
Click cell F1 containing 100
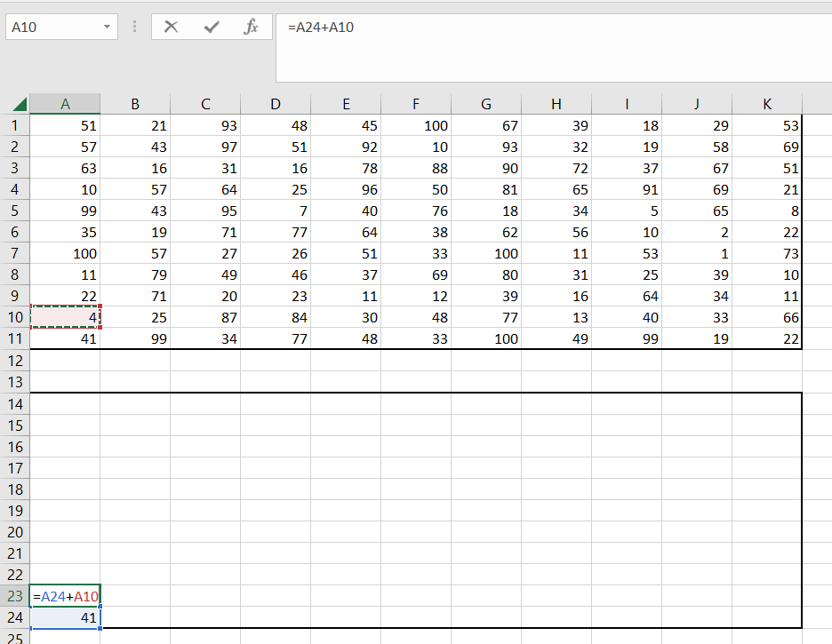pyautogui.click(x=416, y=126)
